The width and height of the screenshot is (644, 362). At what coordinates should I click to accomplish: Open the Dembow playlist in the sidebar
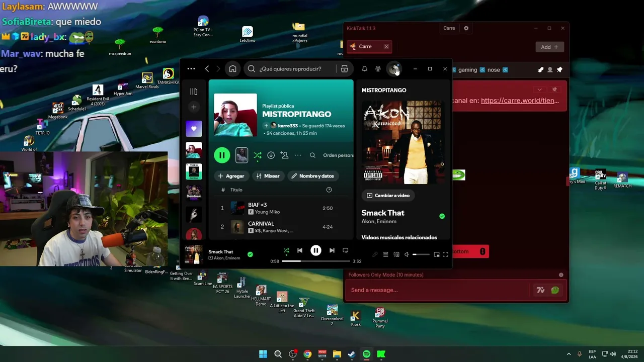[194, 193]
